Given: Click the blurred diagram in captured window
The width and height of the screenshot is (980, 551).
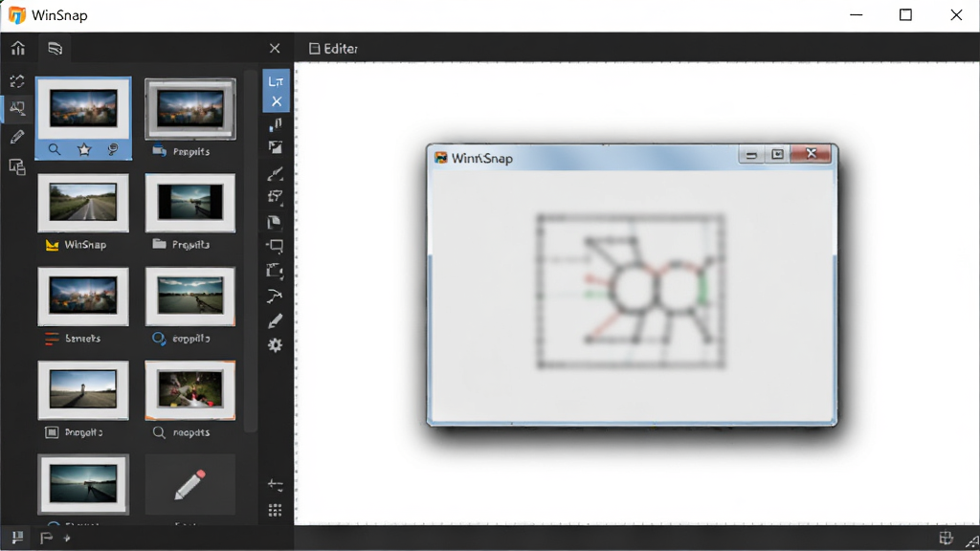Looking at the screenshot, I should pyautogui.click(x=632, y=292).
